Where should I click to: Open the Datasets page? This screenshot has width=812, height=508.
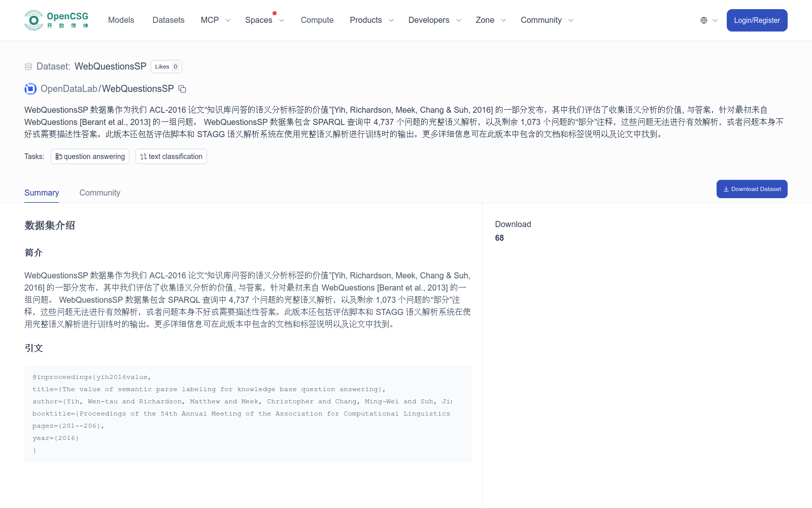tap(168, 20)
